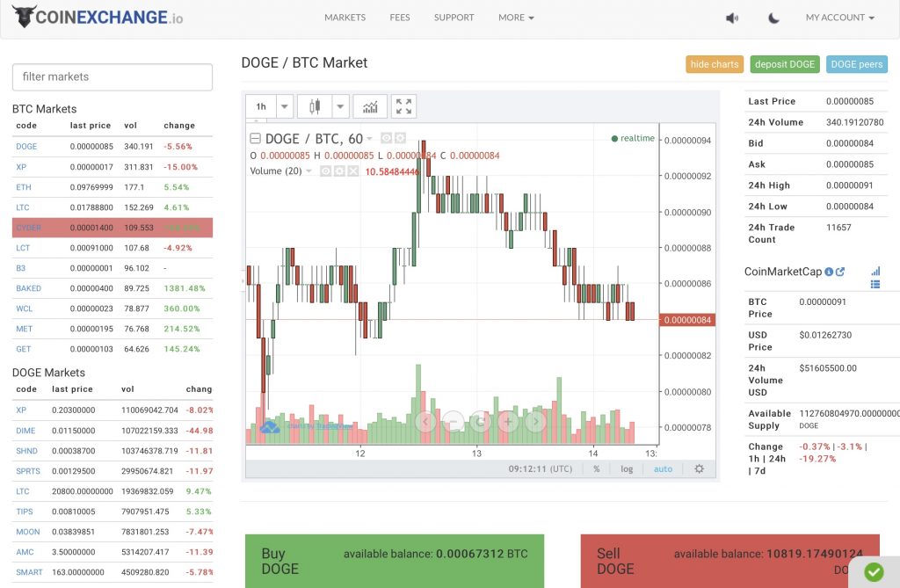
Task: Click the CoinMarketCap info icon
Action: click(829, 272)
